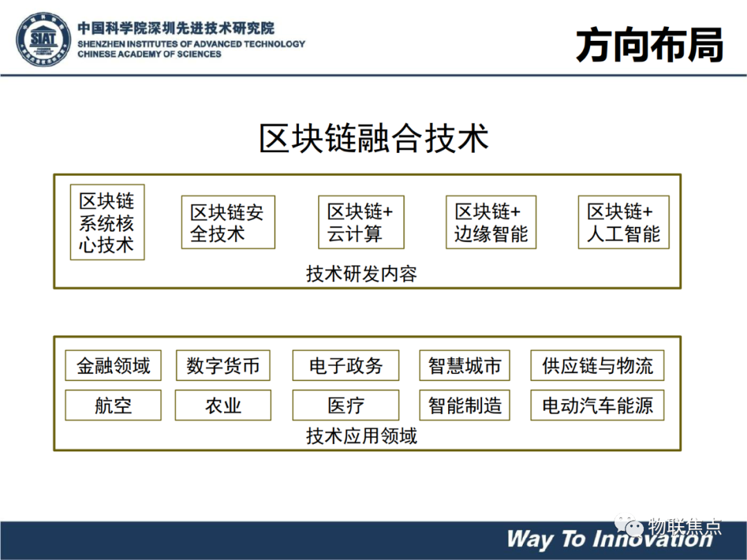The image size is (747, 560).
Task: Select the 农业 box
Action: tap(223, 405)
